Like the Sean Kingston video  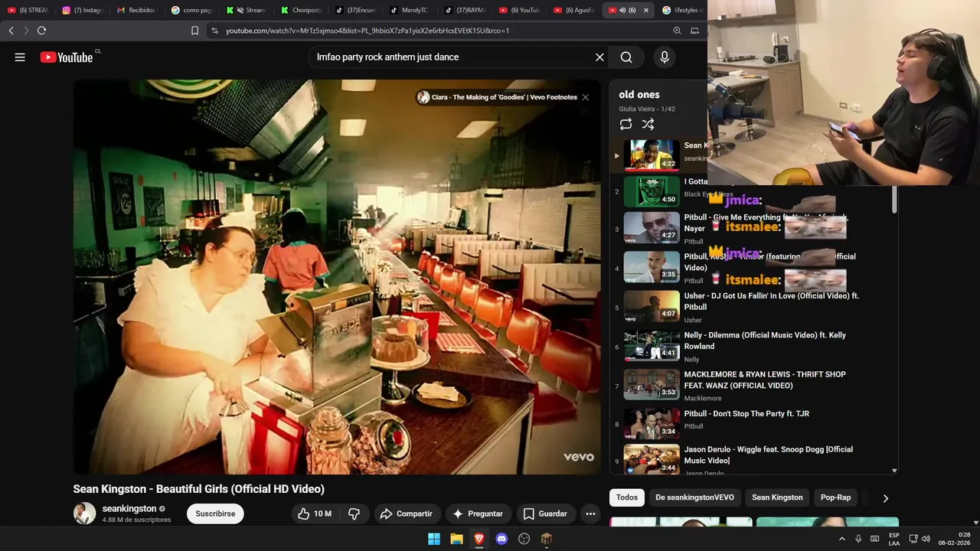(315, 514)
